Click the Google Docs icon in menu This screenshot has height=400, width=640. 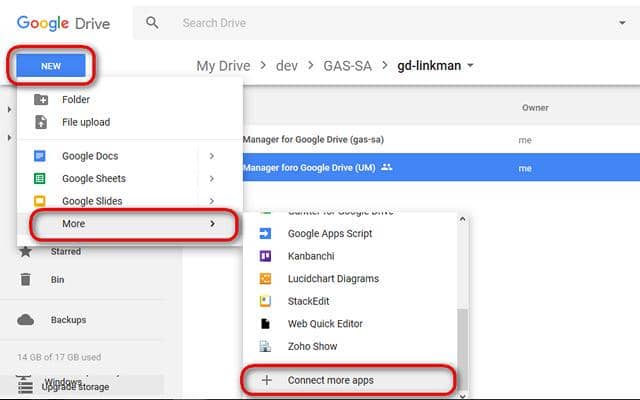pyautogui.click(x=41, y=156)
